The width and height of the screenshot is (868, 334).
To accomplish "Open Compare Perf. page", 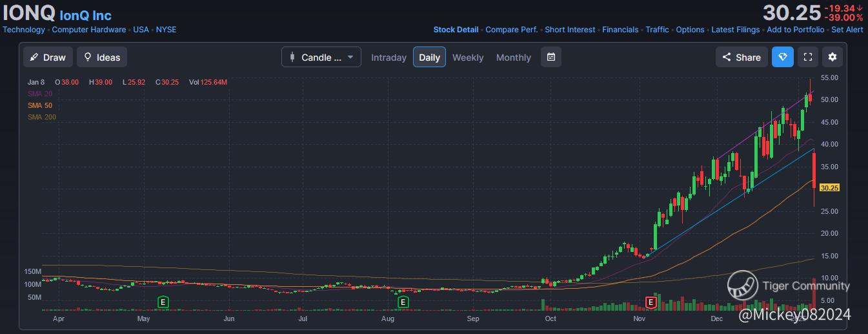I will click(512, 30).
